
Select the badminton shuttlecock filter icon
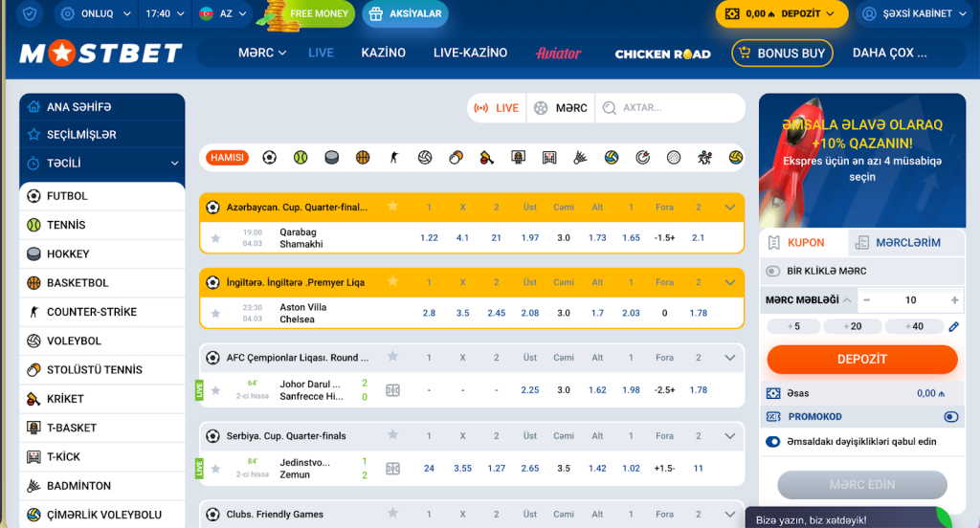[580, 157]
